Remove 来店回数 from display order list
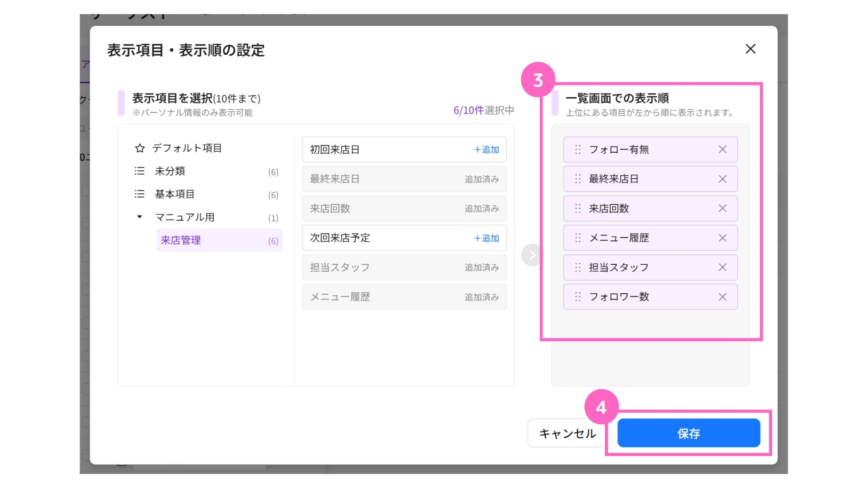Image resolution: width=868 pixels, height=488 pixels. pos(722,208)
